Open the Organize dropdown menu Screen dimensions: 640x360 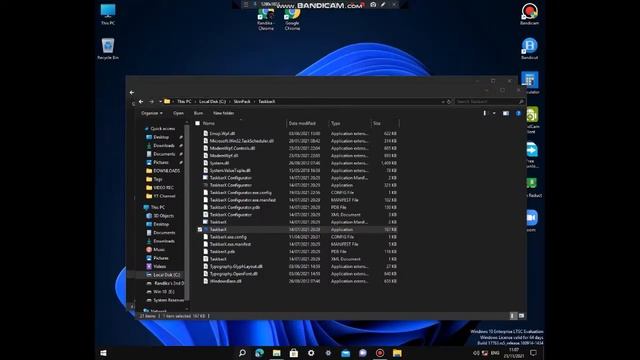click(x=151, y=113)
